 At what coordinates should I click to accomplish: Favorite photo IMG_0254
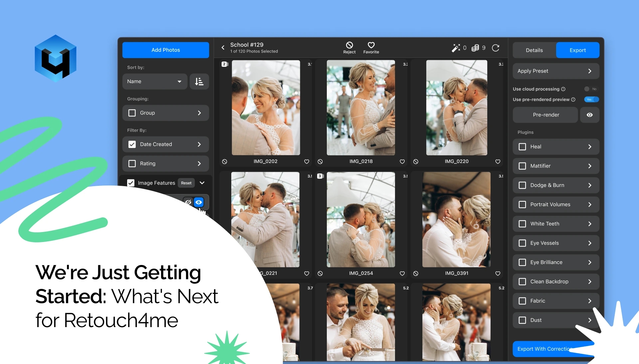click(x=402, y=273)
